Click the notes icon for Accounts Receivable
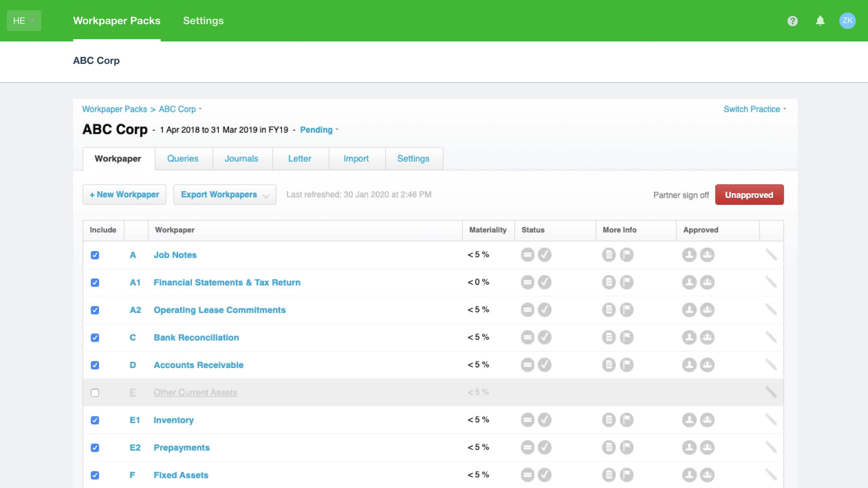The width and height of the screenshot is (868, 488). [609, 365]
